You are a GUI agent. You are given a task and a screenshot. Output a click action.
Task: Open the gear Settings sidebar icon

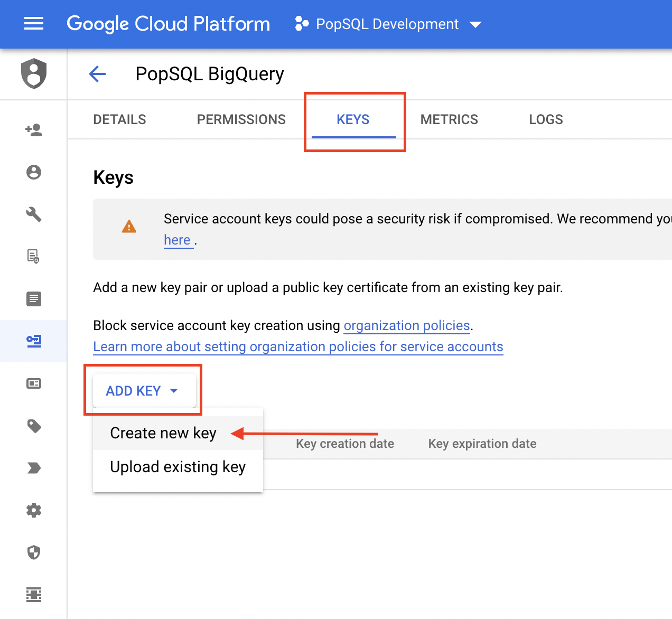click(x=34, y=510)
